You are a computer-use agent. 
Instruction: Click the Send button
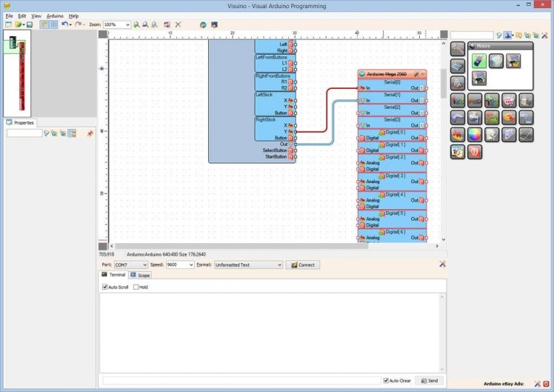(x=429, y=380)
